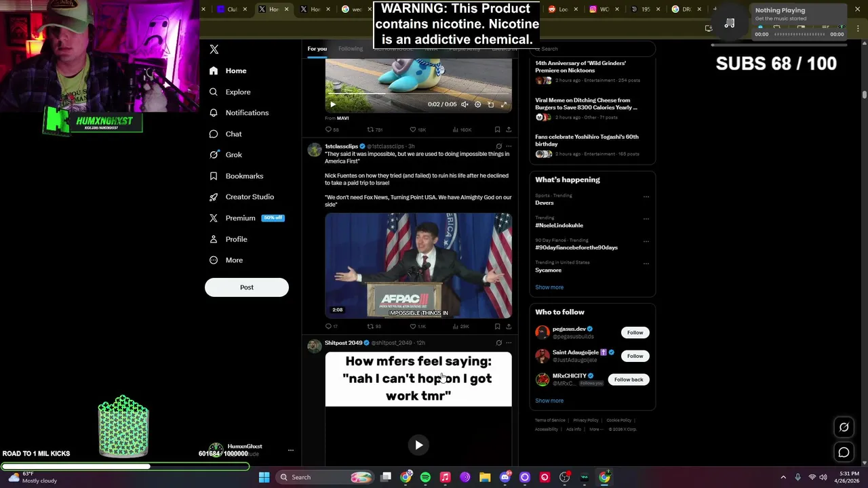Viewport: 868px width, 488px height.
Task: Like the post with 18K likes
Action: click(418, 129)
